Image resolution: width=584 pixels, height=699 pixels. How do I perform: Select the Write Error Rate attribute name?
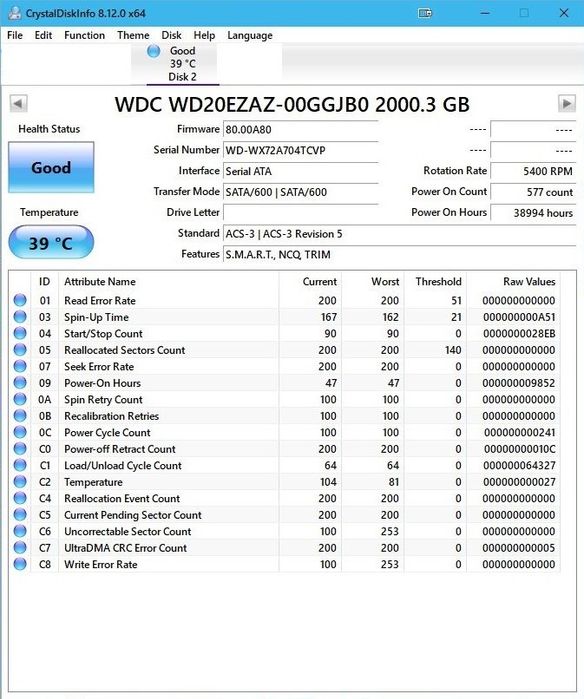pyautogui.click(x=101, y=564)
